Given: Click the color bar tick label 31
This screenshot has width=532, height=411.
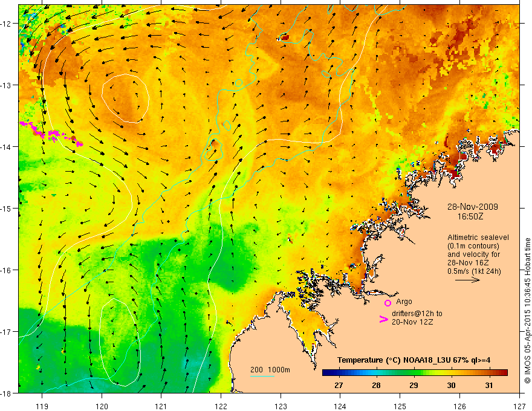Looking at the screenshot, I should tap(488, 385).
